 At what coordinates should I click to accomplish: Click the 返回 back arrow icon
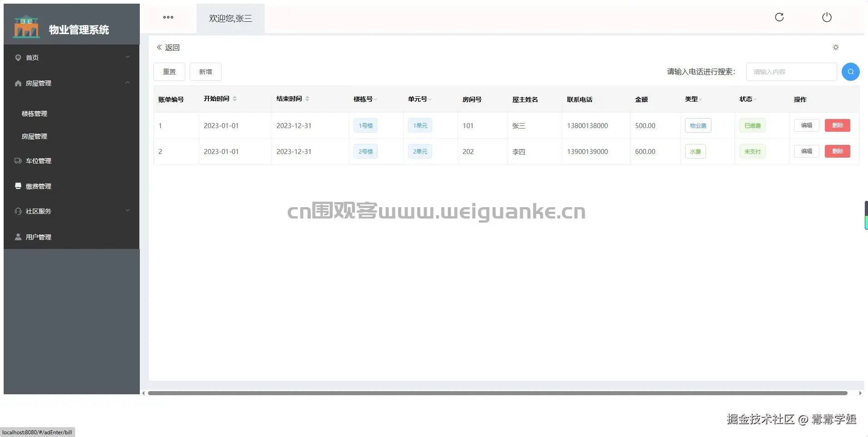pos(159,47)
